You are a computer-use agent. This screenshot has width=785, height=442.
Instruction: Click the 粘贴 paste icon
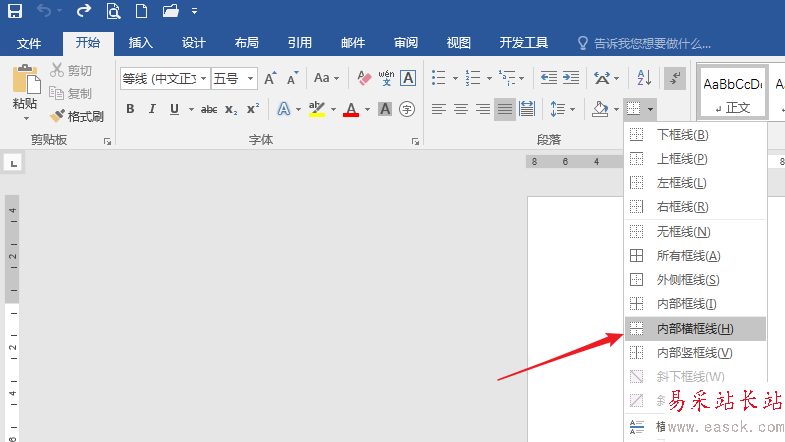25,79
